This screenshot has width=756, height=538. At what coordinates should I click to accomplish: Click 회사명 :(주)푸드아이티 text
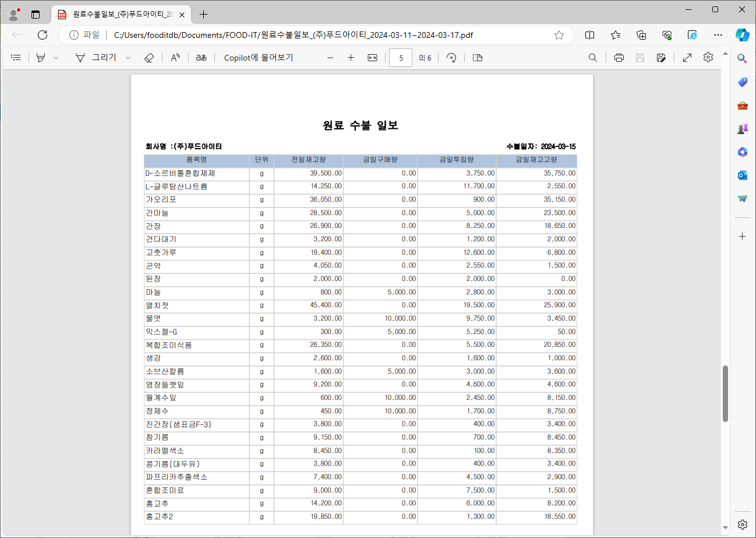(183, 146)
